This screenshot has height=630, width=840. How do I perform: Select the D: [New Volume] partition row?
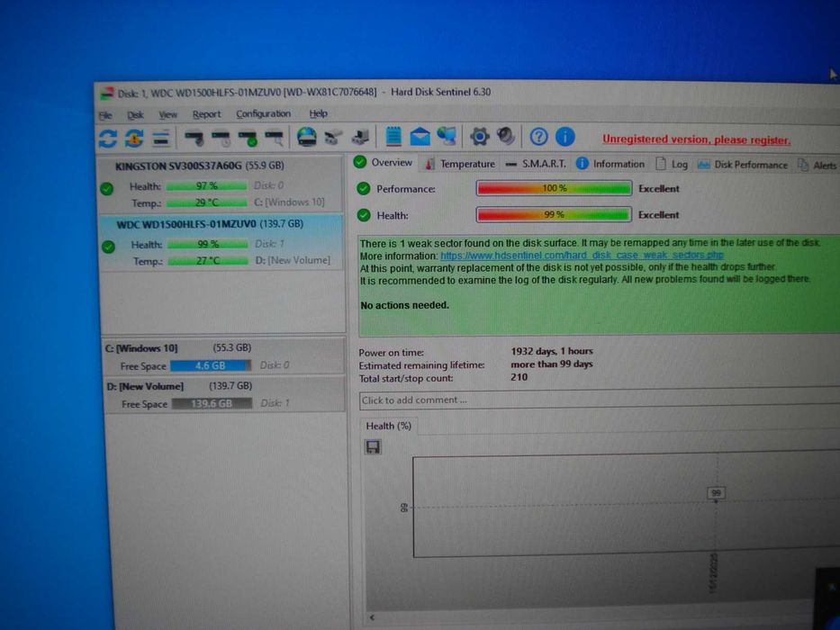[224, 394]
